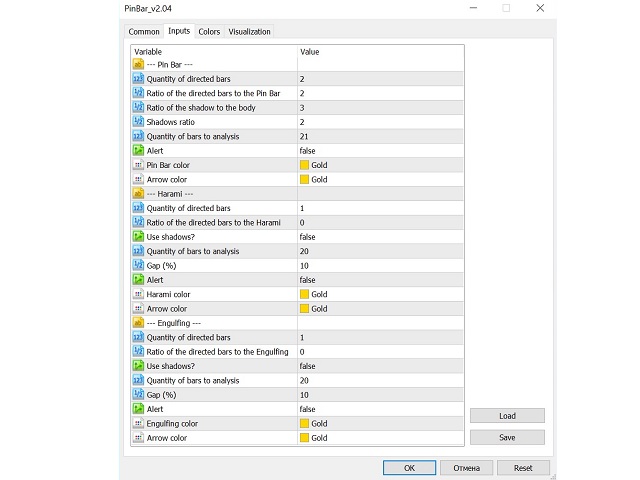This screenshot has height=480, width=640.
Task: Click the Engulfing section string icon
Action: 138,323
